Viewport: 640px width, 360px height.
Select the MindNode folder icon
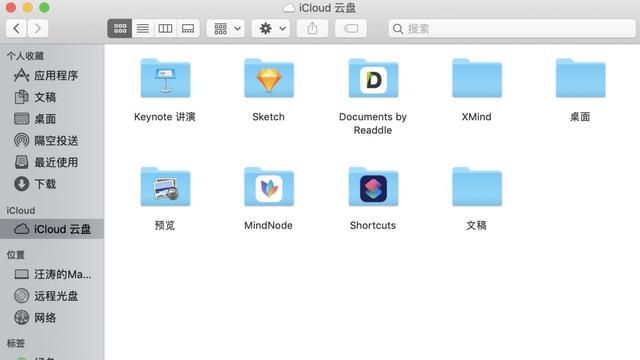point(269,187)
